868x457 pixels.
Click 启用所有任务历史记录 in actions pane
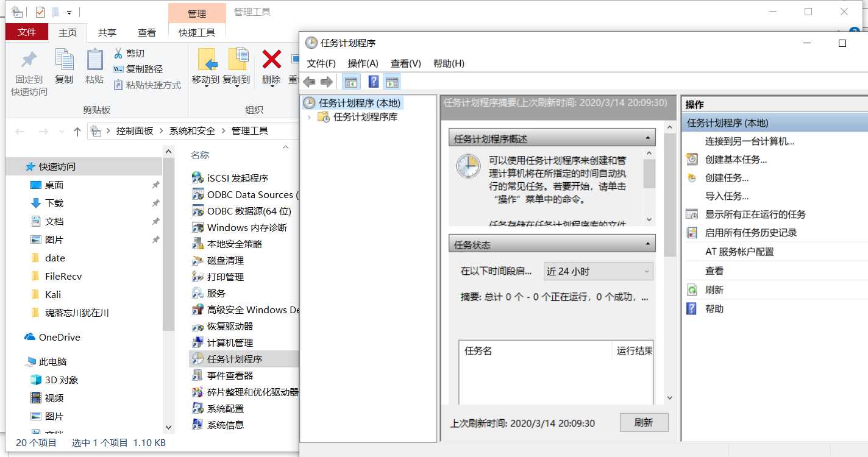click(751, 233)
